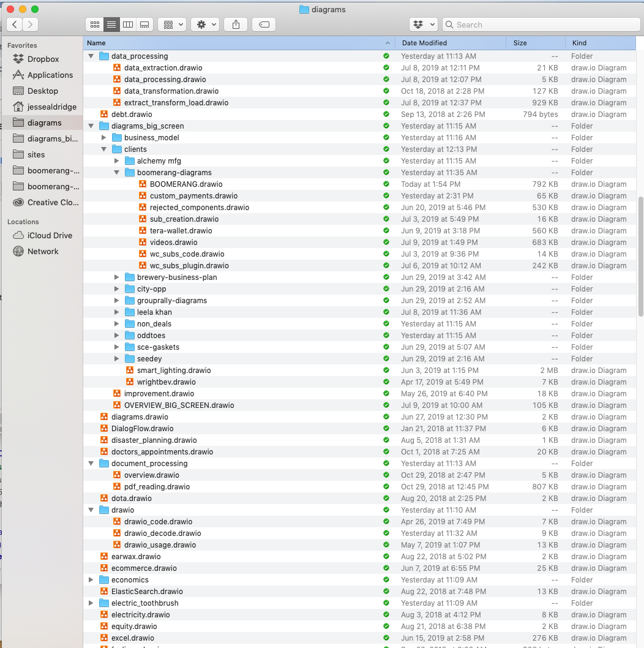Expand the business_model folder

click(x=103, y=137)
